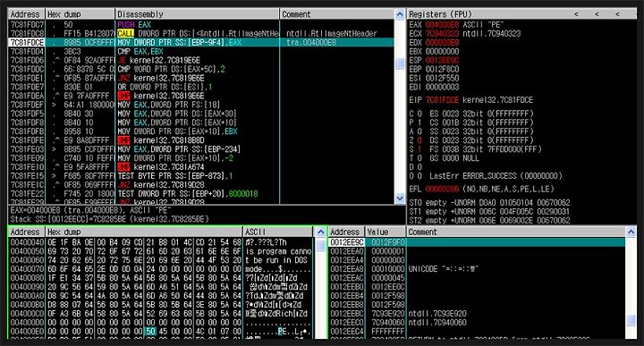Screen dimensions: 644x346
Task: Click the Address column header in disassembly pane
Action: tap(26, 14)
